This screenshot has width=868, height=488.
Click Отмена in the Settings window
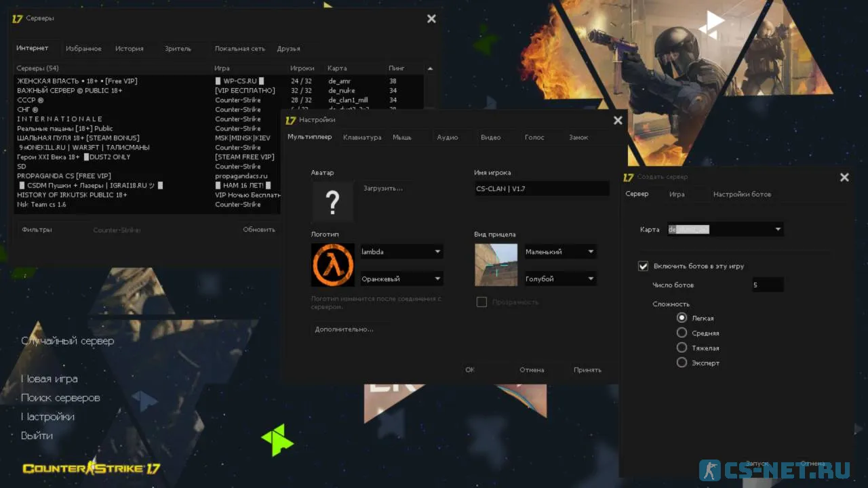tap(532, 370)
